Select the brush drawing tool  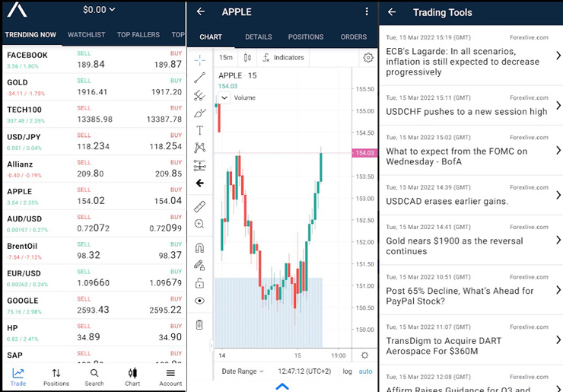[199, 113]
